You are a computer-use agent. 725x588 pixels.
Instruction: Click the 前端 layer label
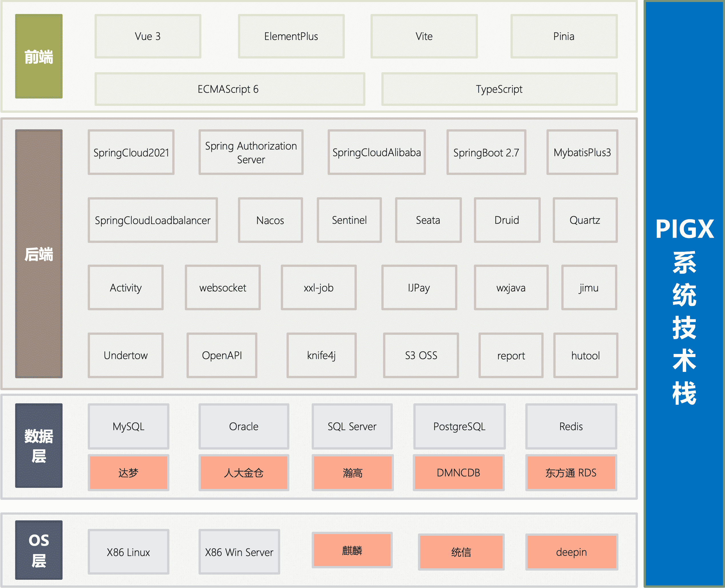click(x=39, y=56)
